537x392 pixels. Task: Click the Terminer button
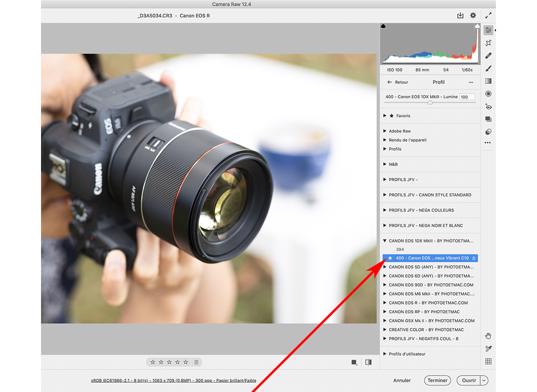pyautogui.click(x=437, y=380)
